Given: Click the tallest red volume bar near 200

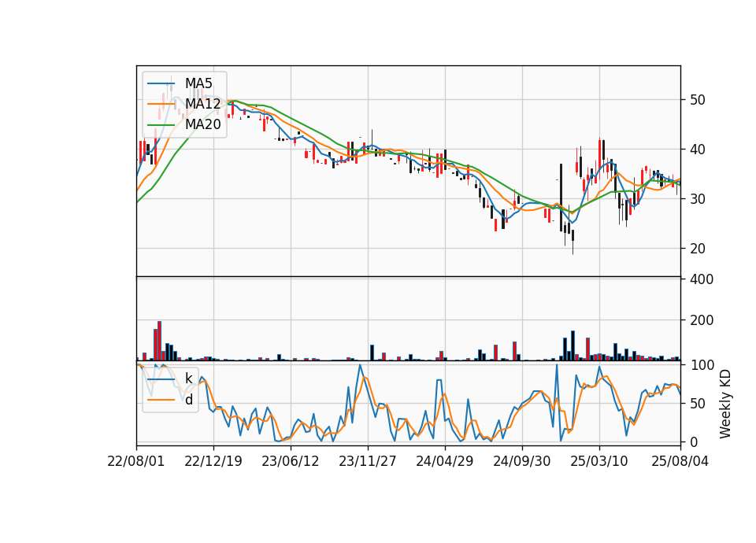Looking at the screenshot, I should click(160, 341).
